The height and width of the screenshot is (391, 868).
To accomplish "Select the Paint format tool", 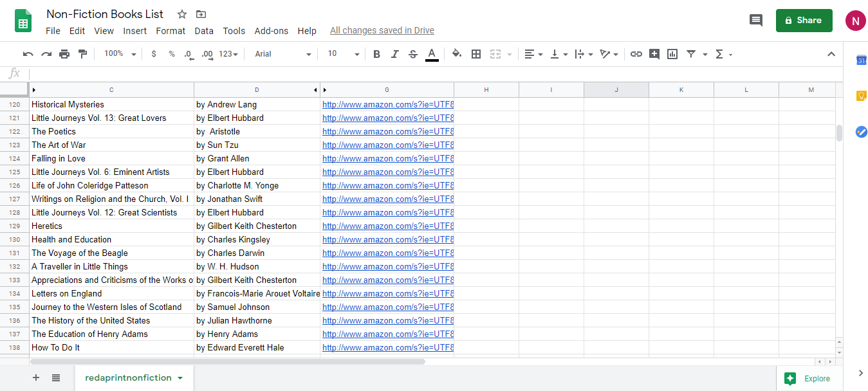I will point(82,54).
